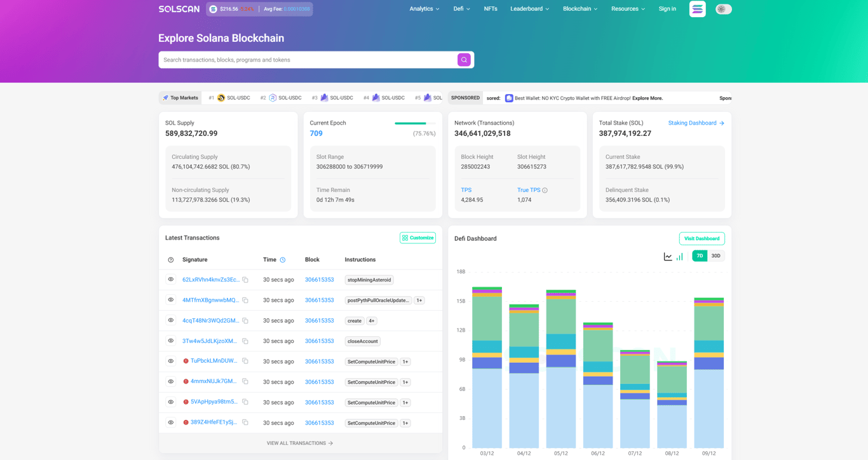Screen dimensions: 868x460
Task: Select the 30D view in Defi Dashboard
Action: (715, 255)
